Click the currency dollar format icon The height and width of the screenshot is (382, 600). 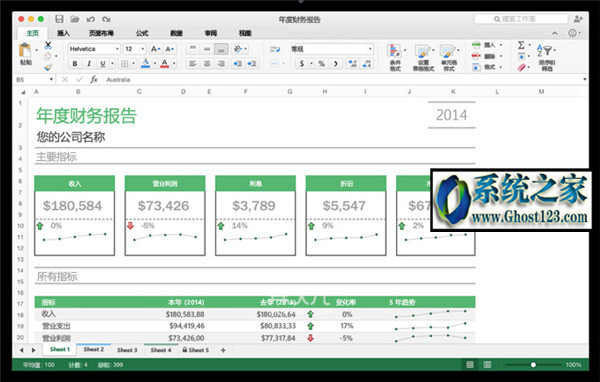coord(302,64)
